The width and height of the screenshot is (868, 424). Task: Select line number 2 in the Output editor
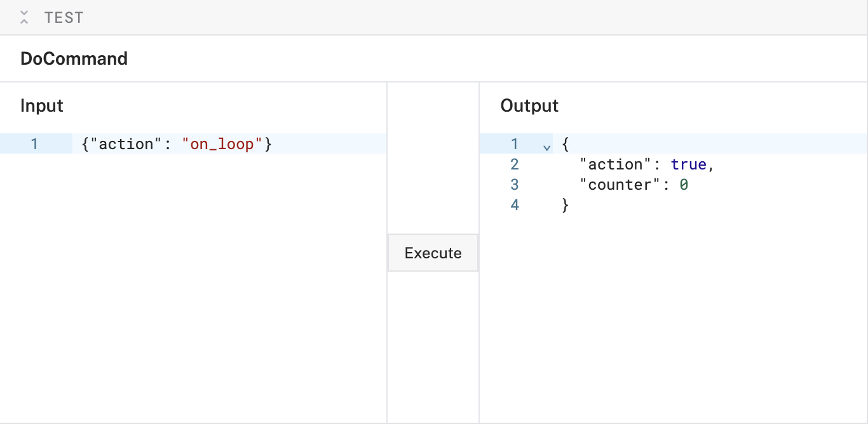pos(514,164)
